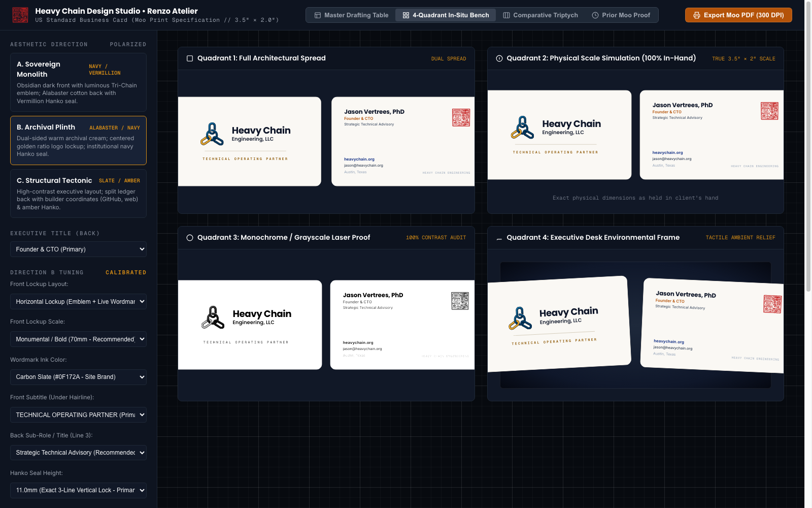This screenshot has height=508, width=812.
Task: Click the "CALIBRATED" status label
Action: [126, 273]
